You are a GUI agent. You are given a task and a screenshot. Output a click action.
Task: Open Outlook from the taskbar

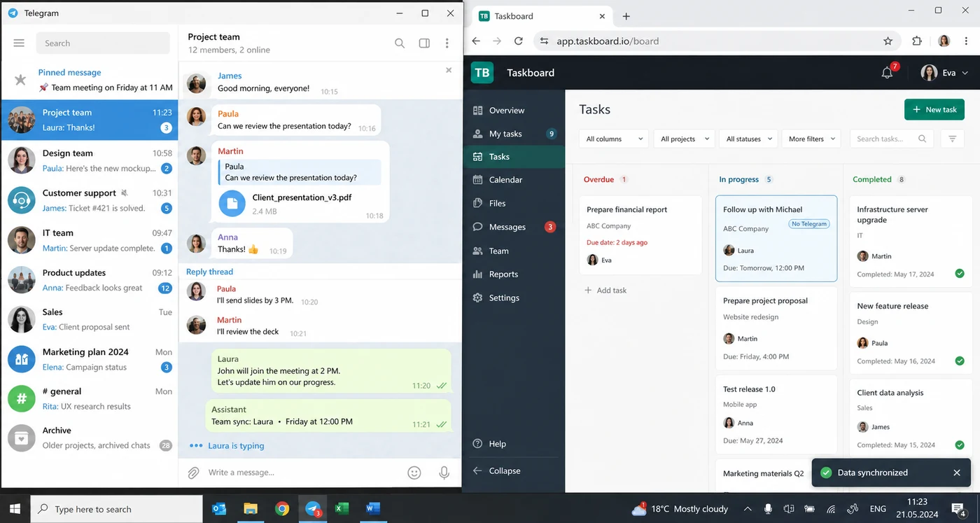219,509
